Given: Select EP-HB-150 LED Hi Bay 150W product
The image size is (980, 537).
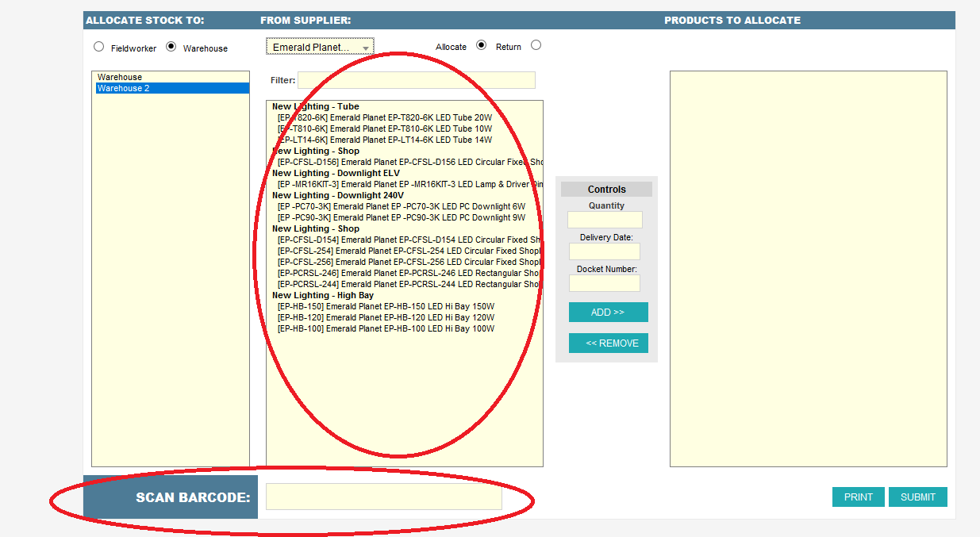Looking at the screenshot, I should (x=386, y=306).
